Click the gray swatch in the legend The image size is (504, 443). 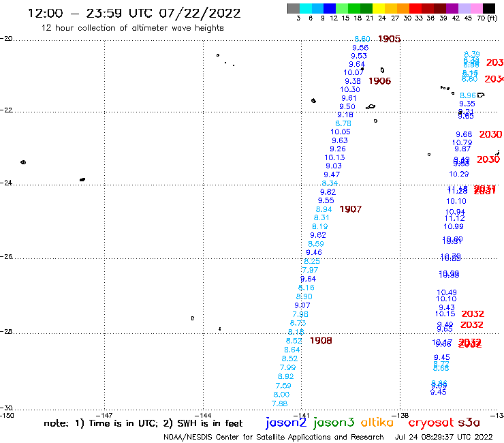click(x=294, y=8)
